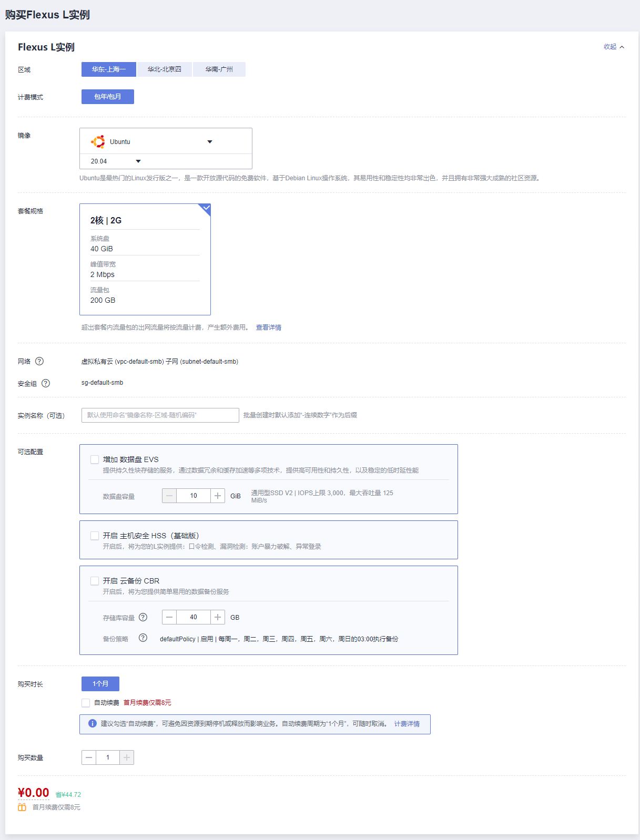Click the sg-default-smb security group text

(103, 383)
